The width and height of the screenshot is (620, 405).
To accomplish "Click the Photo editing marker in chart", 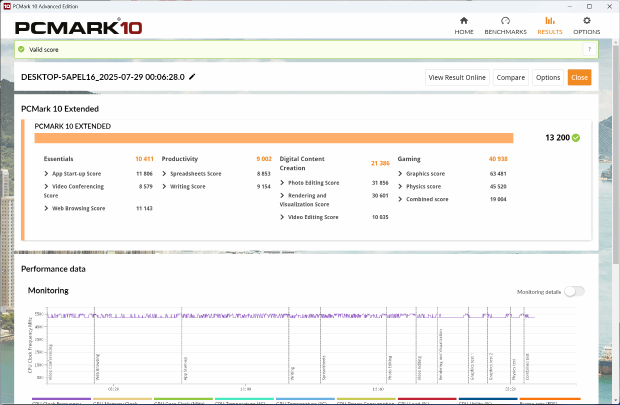I will pos(389,368).
